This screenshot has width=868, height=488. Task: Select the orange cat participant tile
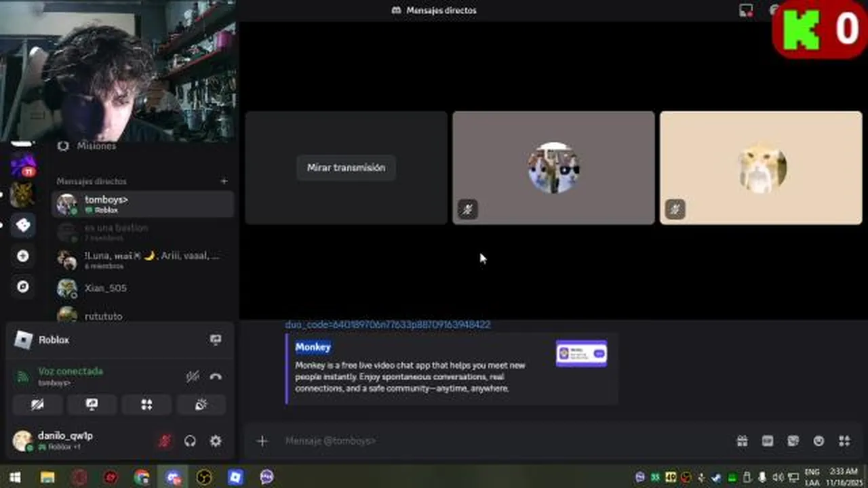tap(761, 167)
